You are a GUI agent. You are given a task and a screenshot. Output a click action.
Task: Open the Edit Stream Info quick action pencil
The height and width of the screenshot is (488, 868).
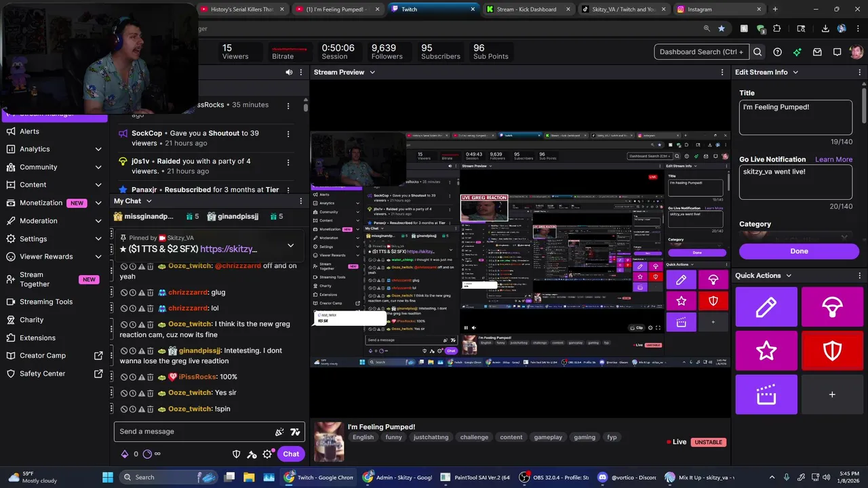(x=766, y=307)
